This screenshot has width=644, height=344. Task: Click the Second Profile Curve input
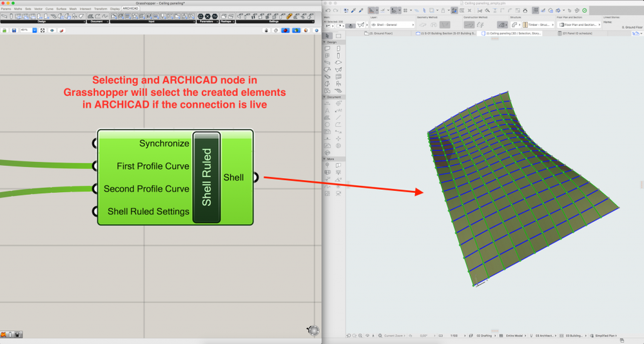pyautogui.click(x=146, y=188)
